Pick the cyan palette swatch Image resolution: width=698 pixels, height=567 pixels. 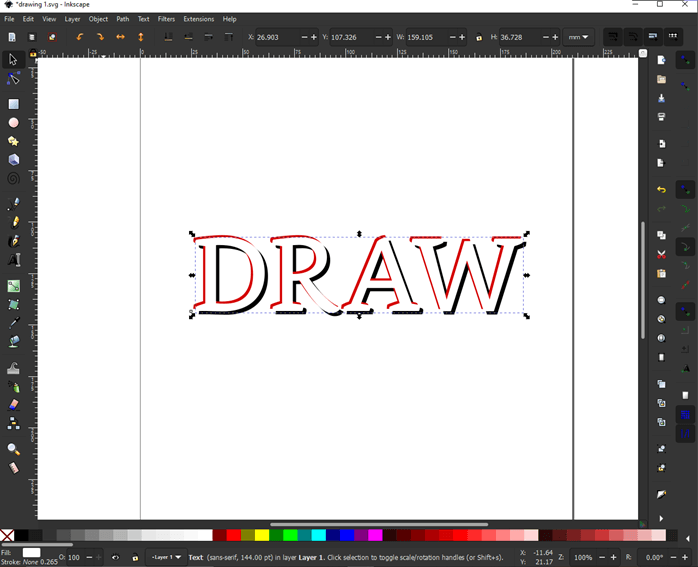click(x=318, y=535)
